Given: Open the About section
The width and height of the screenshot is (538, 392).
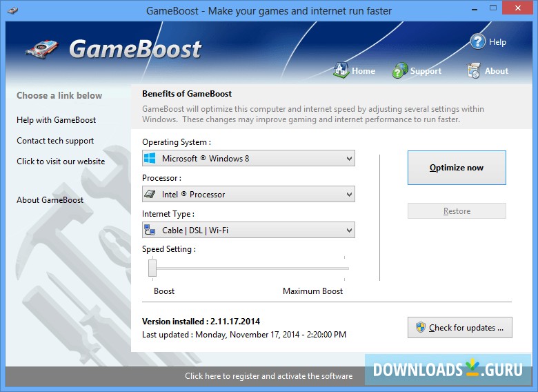Looking at the screenshot, I should [x=497, y=70].
